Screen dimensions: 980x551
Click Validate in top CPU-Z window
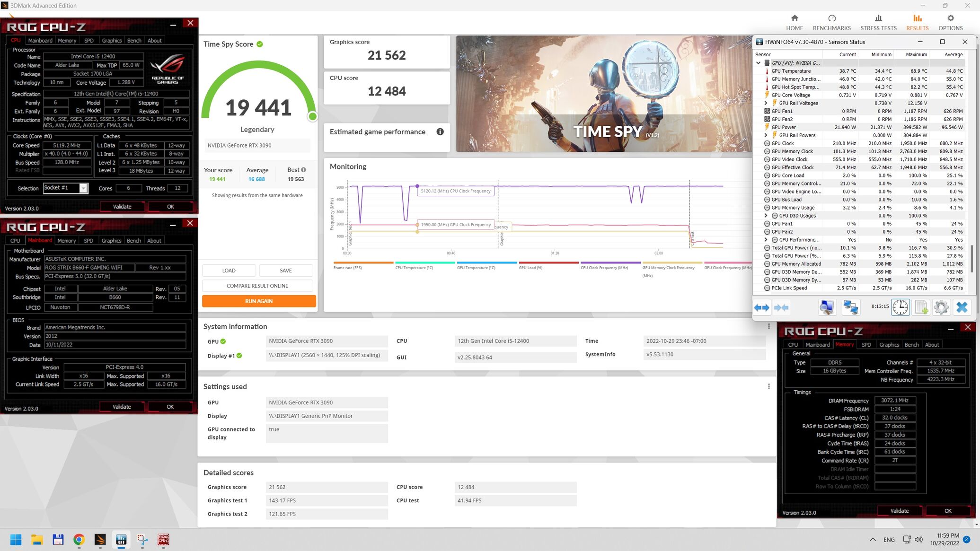[122, 207]
